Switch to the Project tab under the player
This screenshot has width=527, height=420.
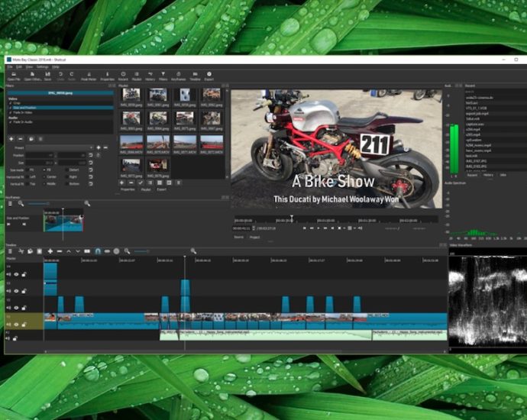coord(254,237)
